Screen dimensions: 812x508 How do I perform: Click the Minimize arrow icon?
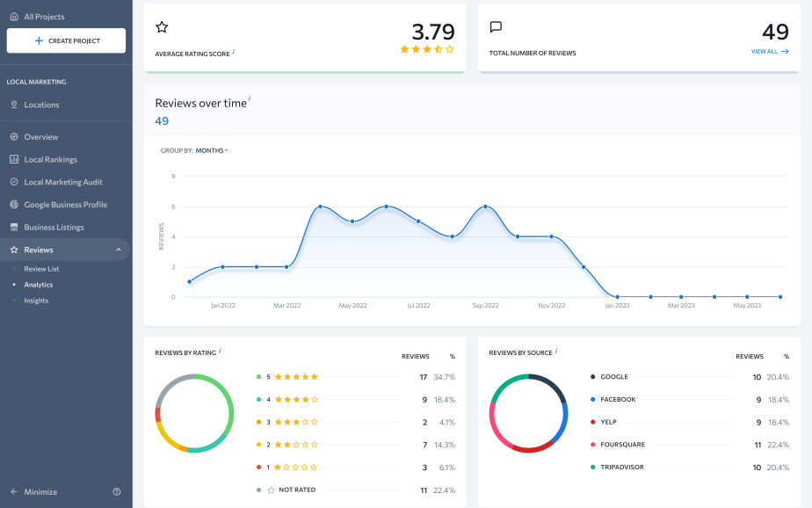[x=14, y=492]
